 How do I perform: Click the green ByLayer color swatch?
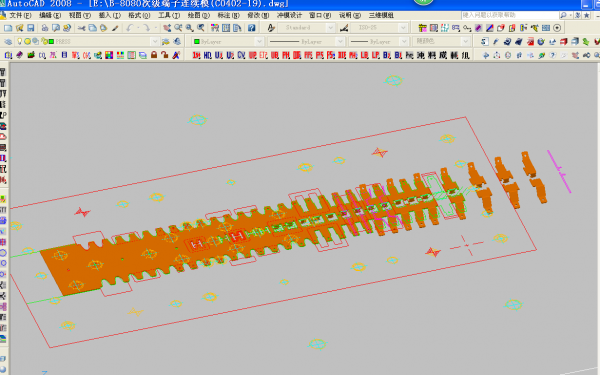tap(197, 41)
